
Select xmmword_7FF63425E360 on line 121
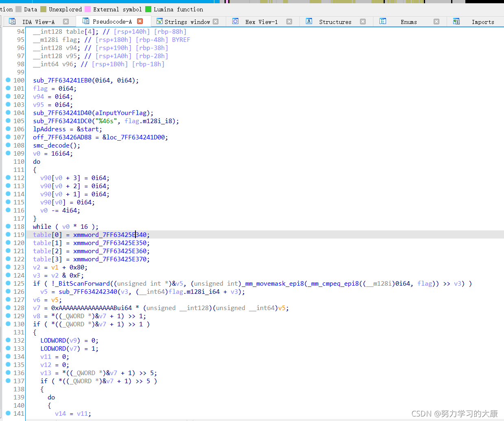pos(110,251)
